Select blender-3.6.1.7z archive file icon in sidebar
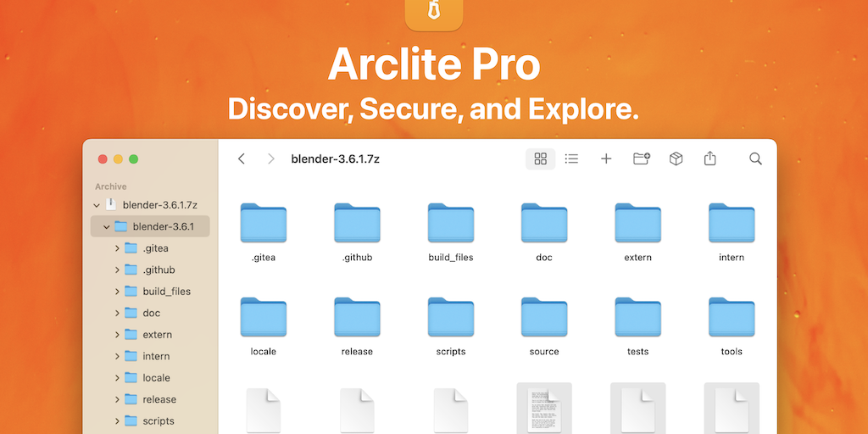The width and height of the screenshot is (868, 434). pyautogui.click(x=111, y=204)
